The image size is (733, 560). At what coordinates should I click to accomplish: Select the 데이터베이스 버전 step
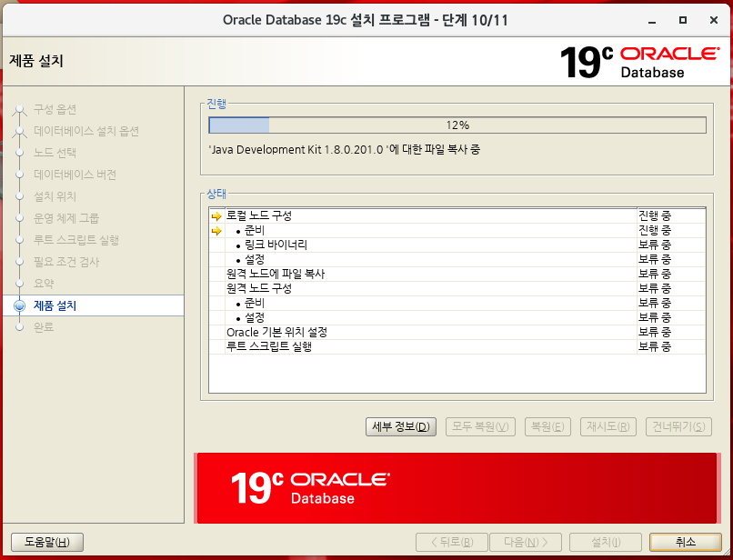coord(75,175)
